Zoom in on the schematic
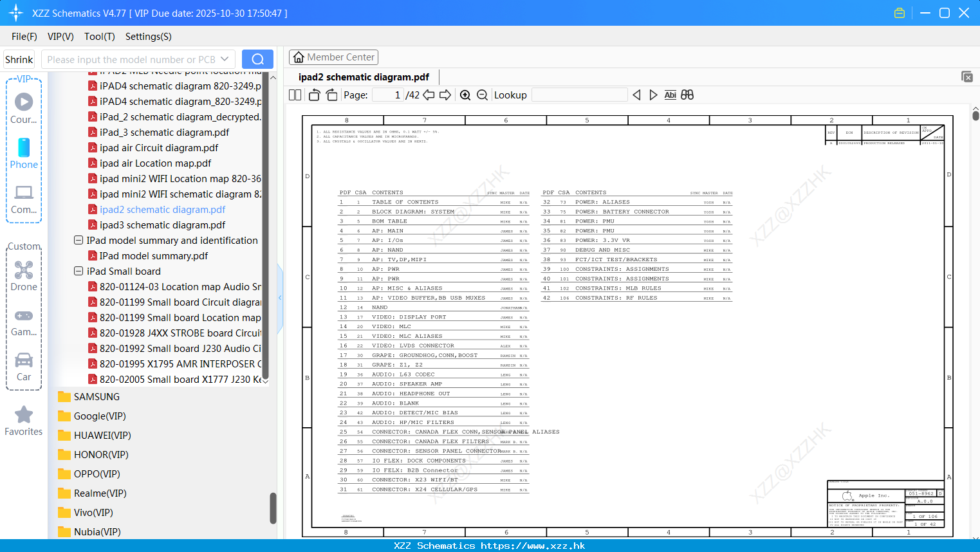The height and width of the screenshot is (552, 980). (x=465, y=95)
